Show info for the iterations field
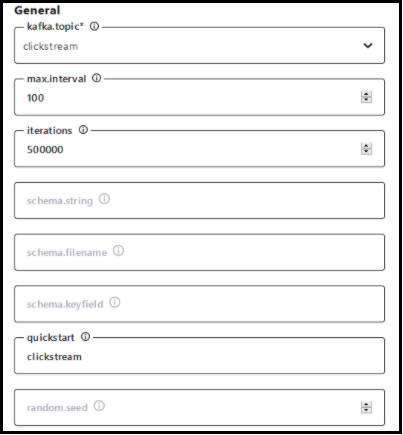403x435 pixels. pos(83,130)
